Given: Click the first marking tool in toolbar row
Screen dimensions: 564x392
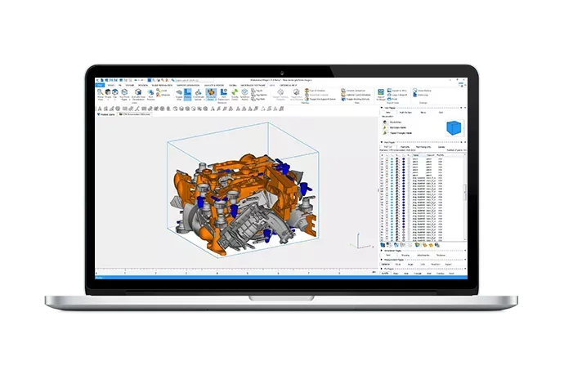Looking at the screenshot, I should point(100,109).
